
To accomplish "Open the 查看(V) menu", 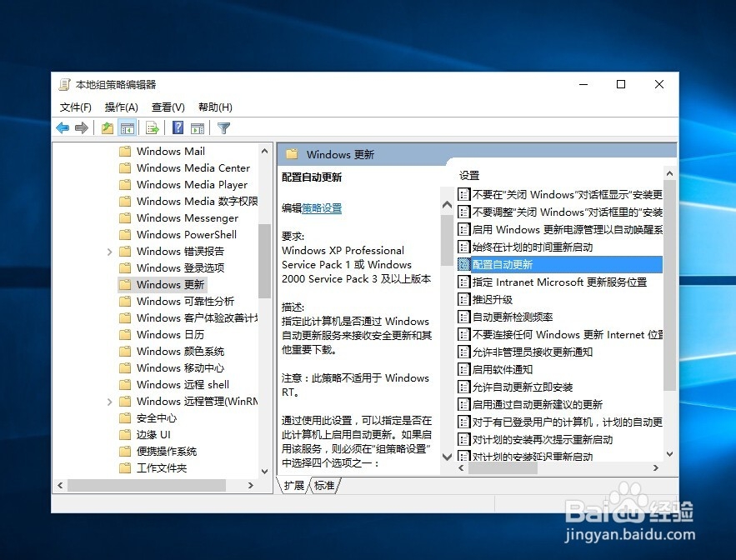I will tap(168, 107).
